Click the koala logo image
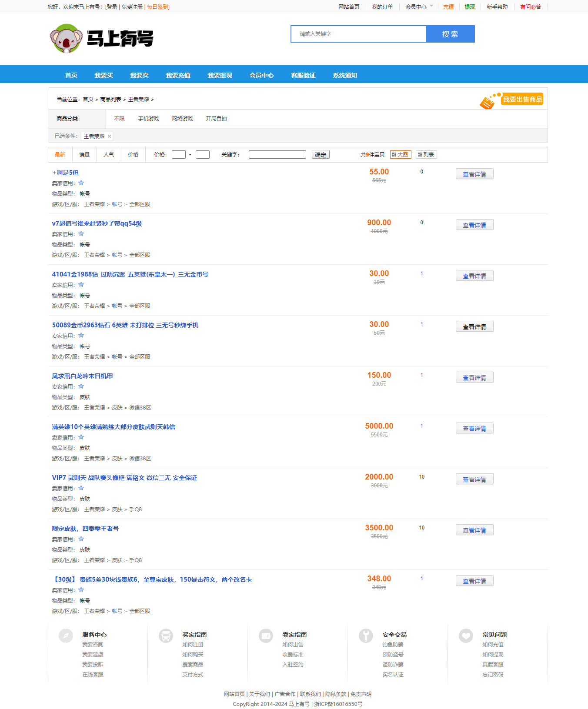The height and width of the screenshot is (709, 588). (x=66, y=39)
